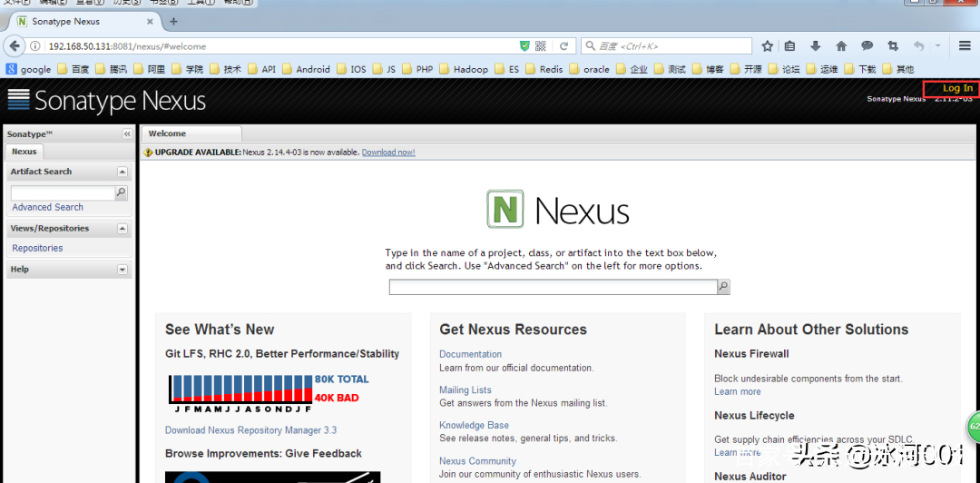Open Advanced Search link

tap(47, 207)
